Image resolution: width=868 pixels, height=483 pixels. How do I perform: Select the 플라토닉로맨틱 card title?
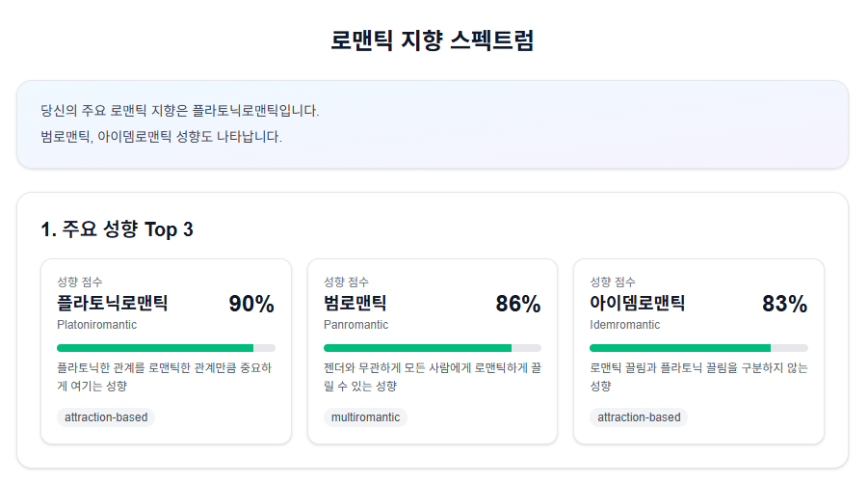point(113,304)
